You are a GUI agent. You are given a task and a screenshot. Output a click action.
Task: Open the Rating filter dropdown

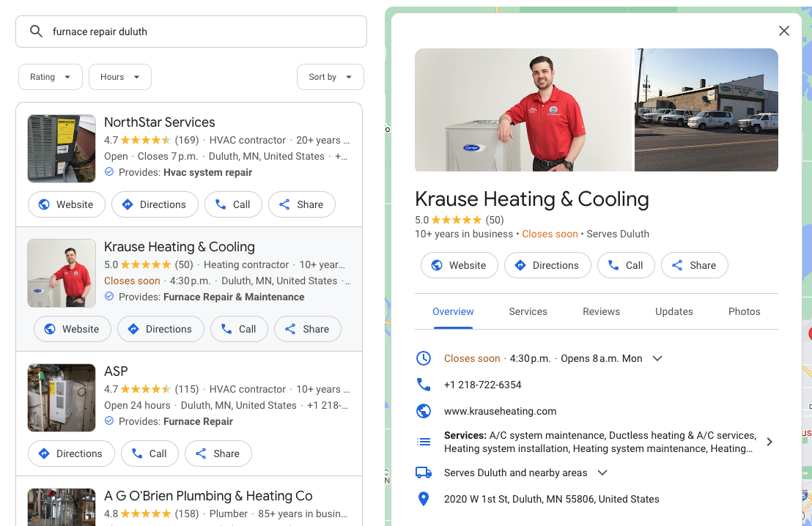click(51, 77)
